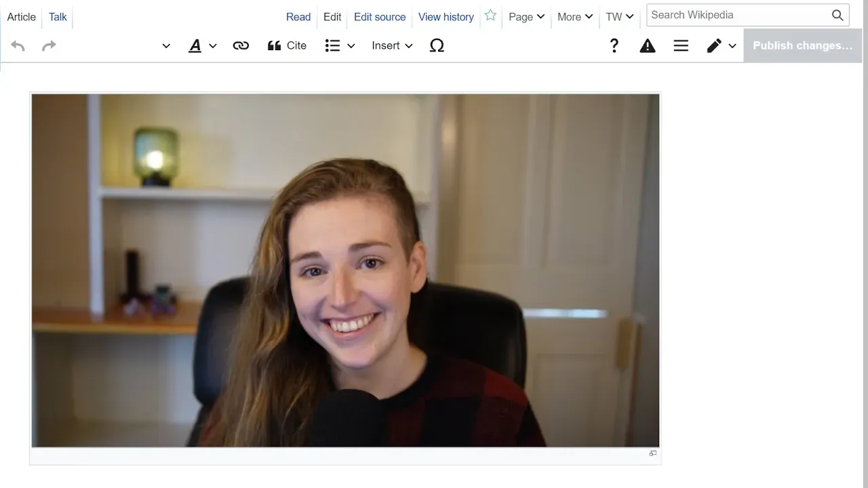Open the Insert dropdown menu
Image resolution: width=868 pixels, height=488 pixels.
tap(392, 45)
